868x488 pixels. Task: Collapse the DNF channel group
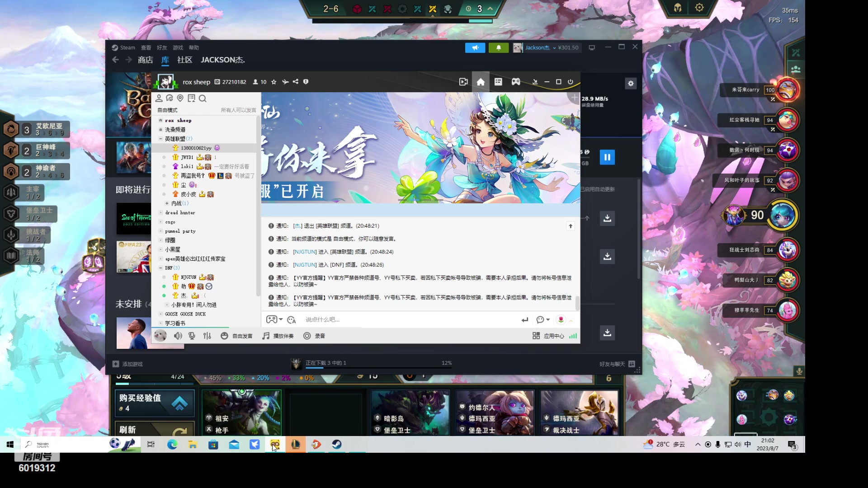[160, 268]
